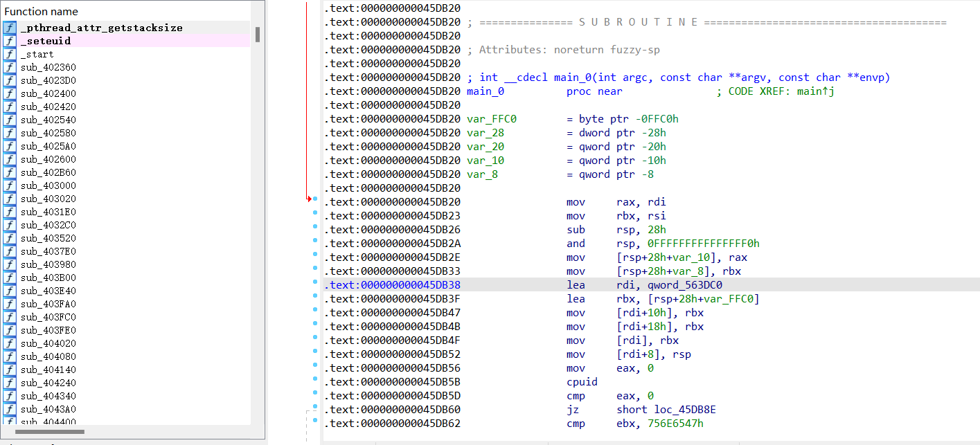980x445 pixels.
Task: Select sub_403FC0 in the functions list
Action: [48, 317]
